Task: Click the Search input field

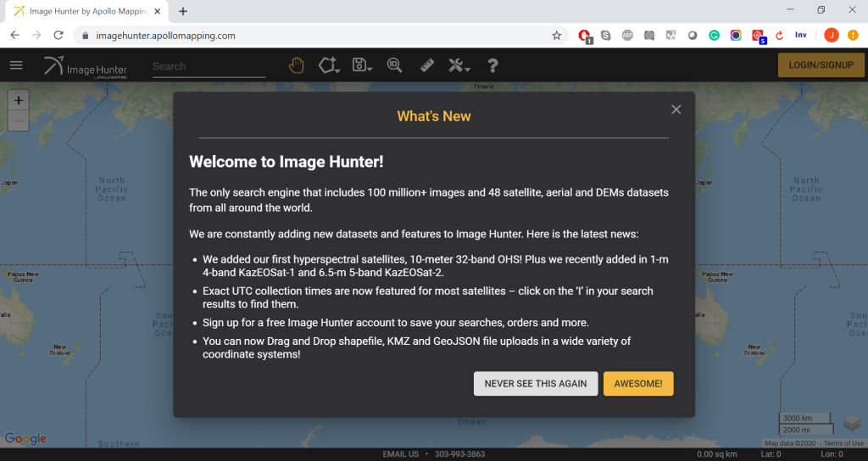Action: 209,66
